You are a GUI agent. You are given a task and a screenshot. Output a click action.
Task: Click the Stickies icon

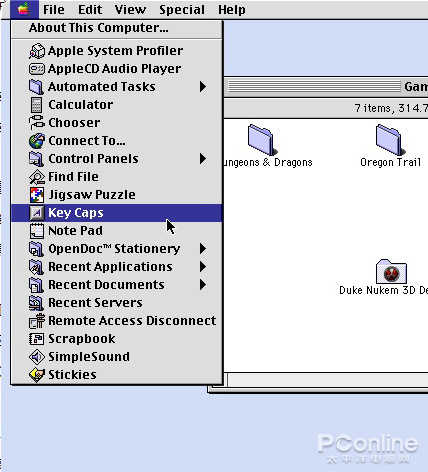[x=36, y=375]
